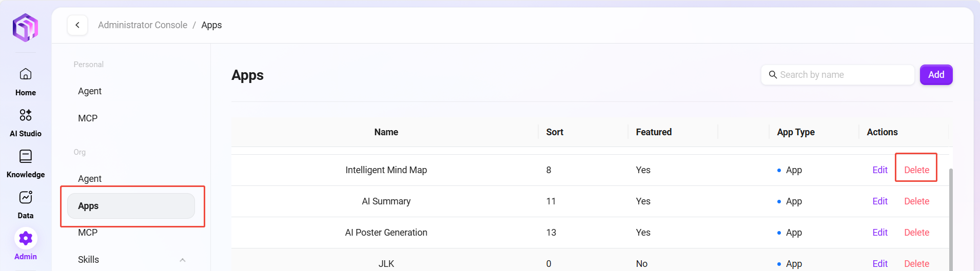The height and width of the screenshot is (271, 980).
Task: Click the back chevron button
Action: tap(77, 25)
